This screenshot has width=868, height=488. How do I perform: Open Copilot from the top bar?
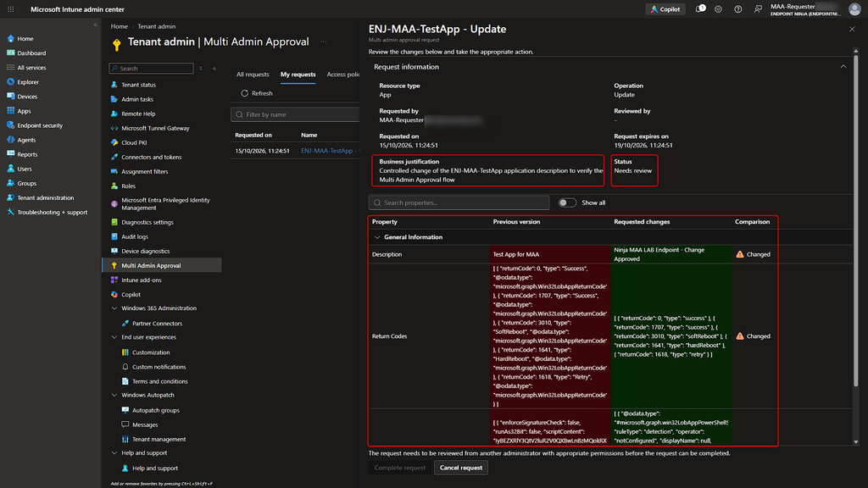(x=665, y=9)
